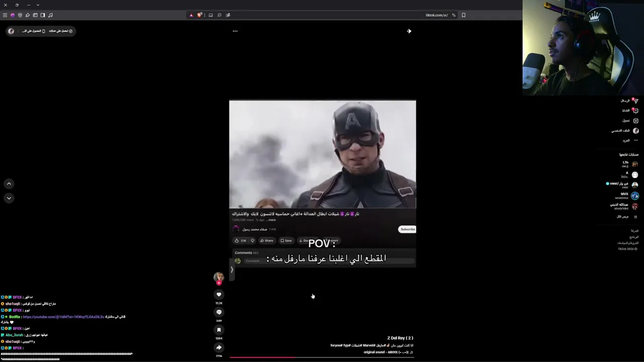Go to the next video with down arrow

(9, 198)
